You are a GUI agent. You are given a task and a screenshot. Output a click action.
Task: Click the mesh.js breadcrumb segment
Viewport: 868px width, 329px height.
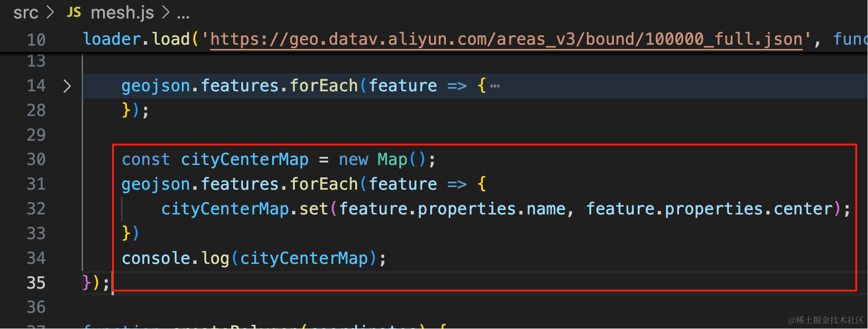pyautogui.click(x=123, y=13)
